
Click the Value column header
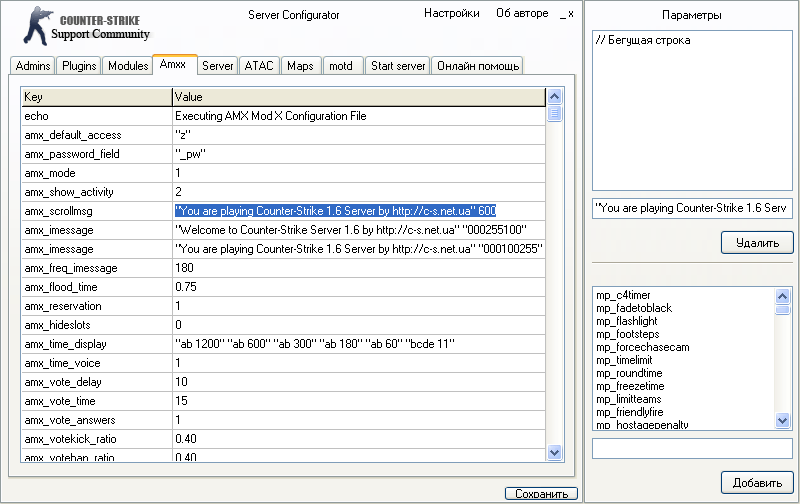click(x=359, y=97)
